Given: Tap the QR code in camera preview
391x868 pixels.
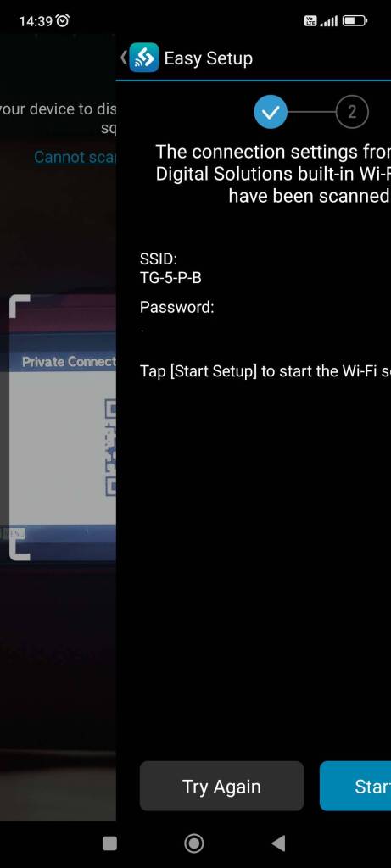Looking at the screenshot, I should pyautogui.click(x=110, y=448).
